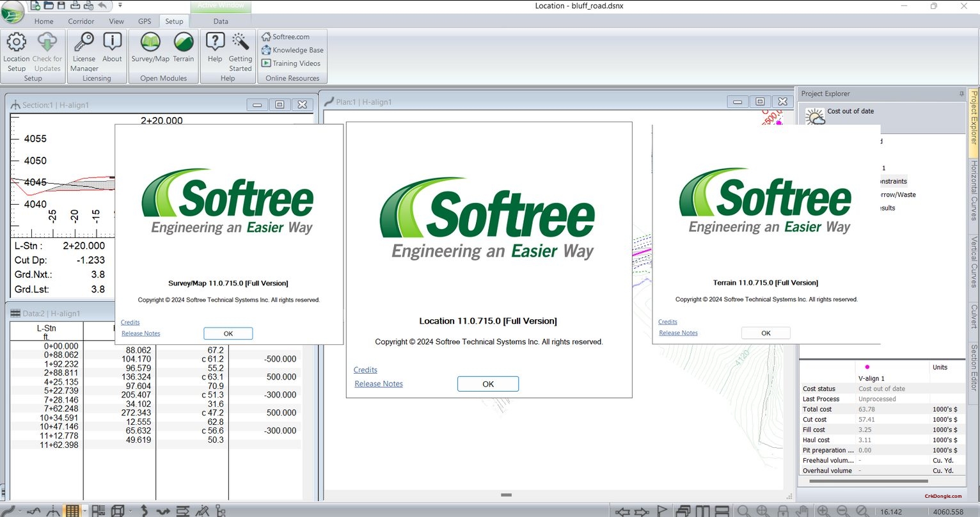Expand the quick access toolbar customize dropdown

(x=120, y=6)
